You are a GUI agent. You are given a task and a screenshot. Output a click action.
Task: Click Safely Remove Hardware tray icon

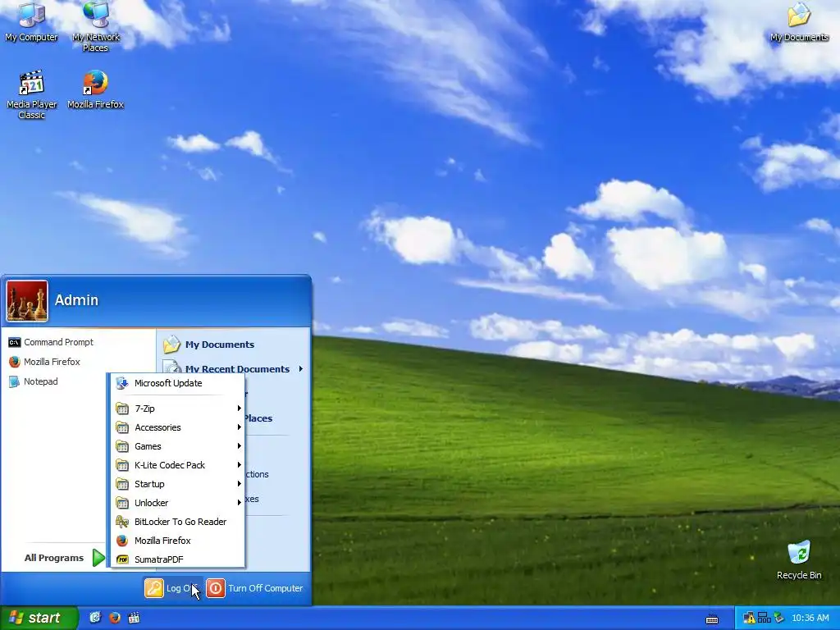[779, 619]
